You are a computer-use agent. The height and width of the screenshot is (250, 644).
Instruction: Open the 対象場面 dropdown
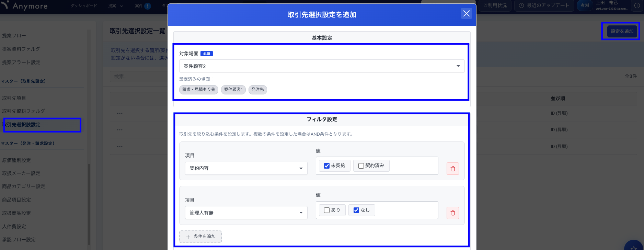point(322,66)
